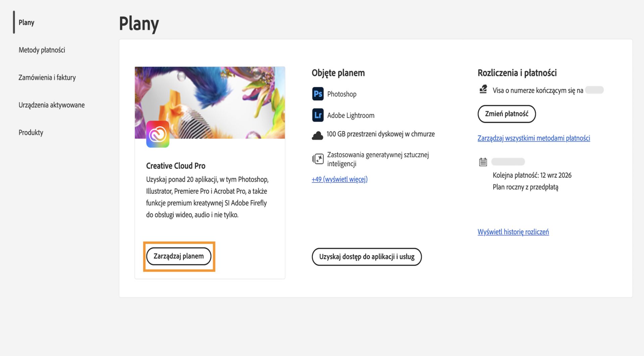Image resolution: width=644 pixels, height=356 pixels.
Task: Click the generative AI sparkle icon
Action: [318, 159]
